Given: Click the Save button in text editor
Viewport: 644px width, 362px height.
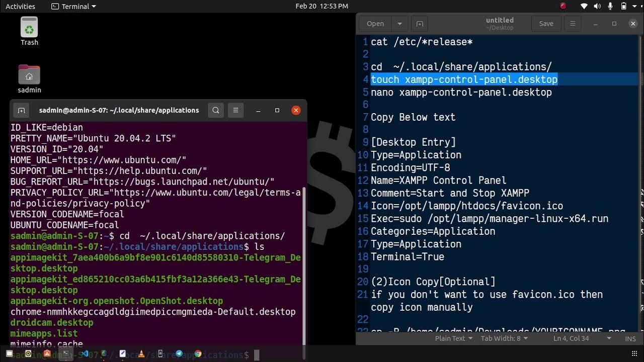Looking at the screenshot, I should 546,24.
